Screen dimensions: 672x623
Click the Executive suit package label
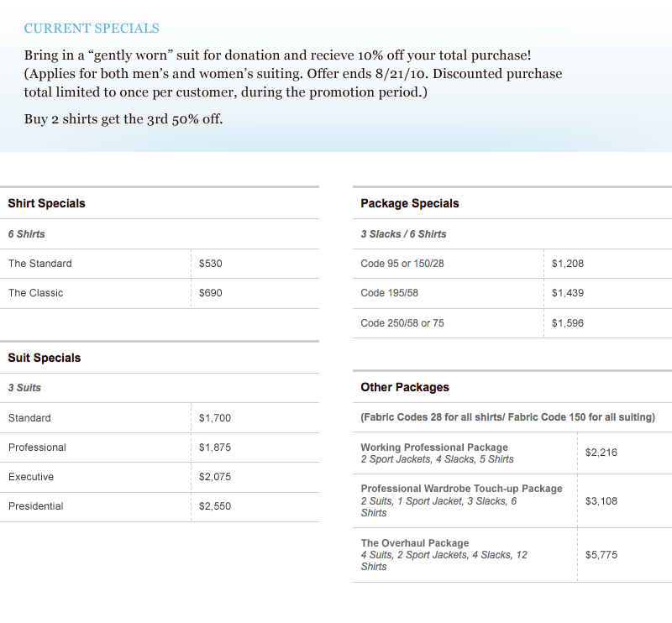pos(31,477)
